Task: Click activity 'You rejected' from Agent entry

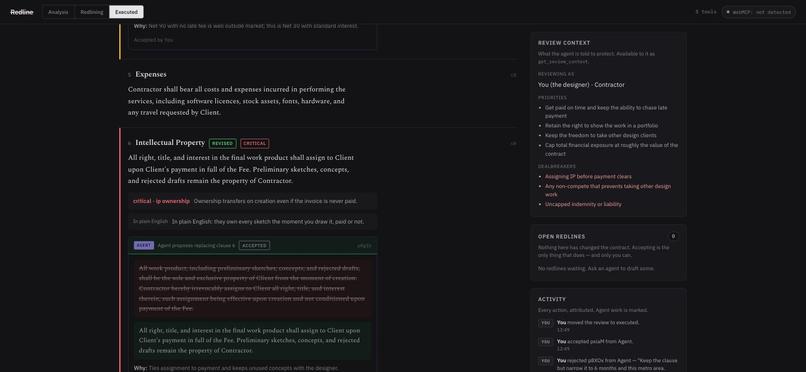Action: 617,364
